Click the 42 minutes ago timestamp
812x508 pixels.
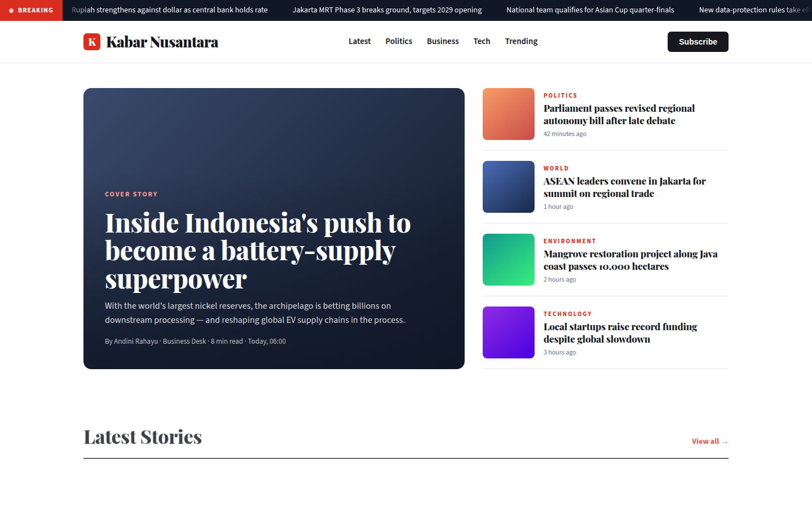pyautogui.click(x=565, y=134)
